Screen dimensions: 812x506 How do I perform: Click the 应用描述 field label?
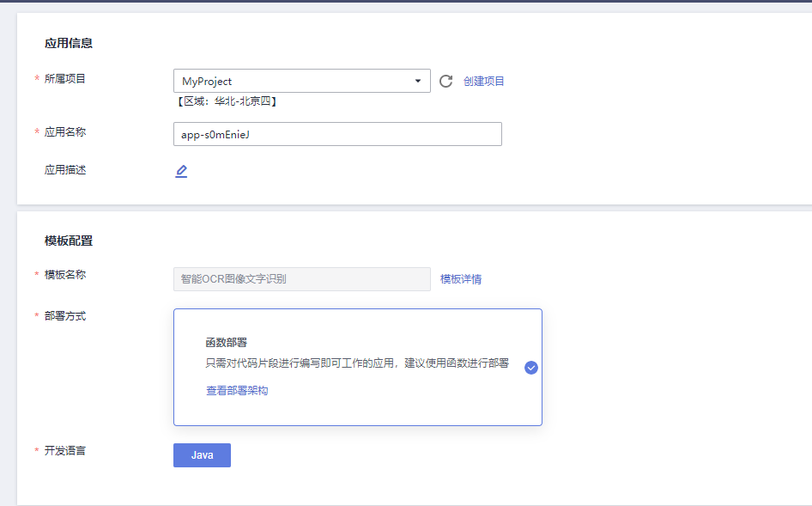65,170
